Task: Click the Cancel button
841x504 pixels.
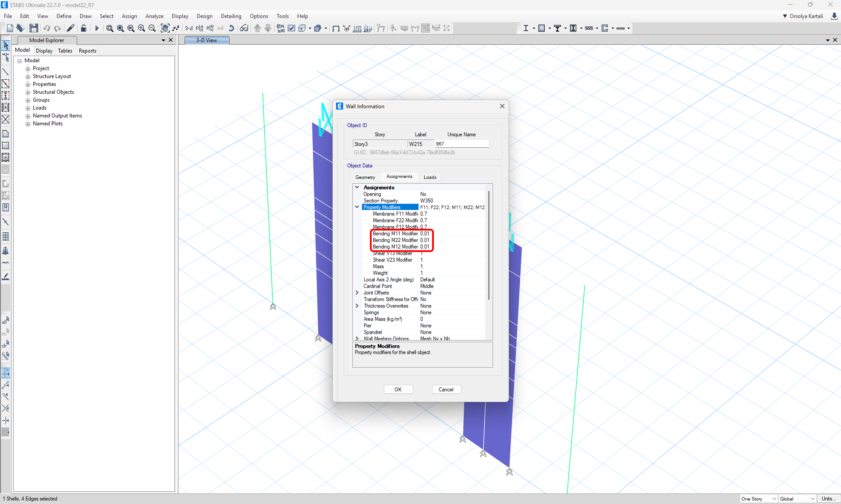Action: 446,390
